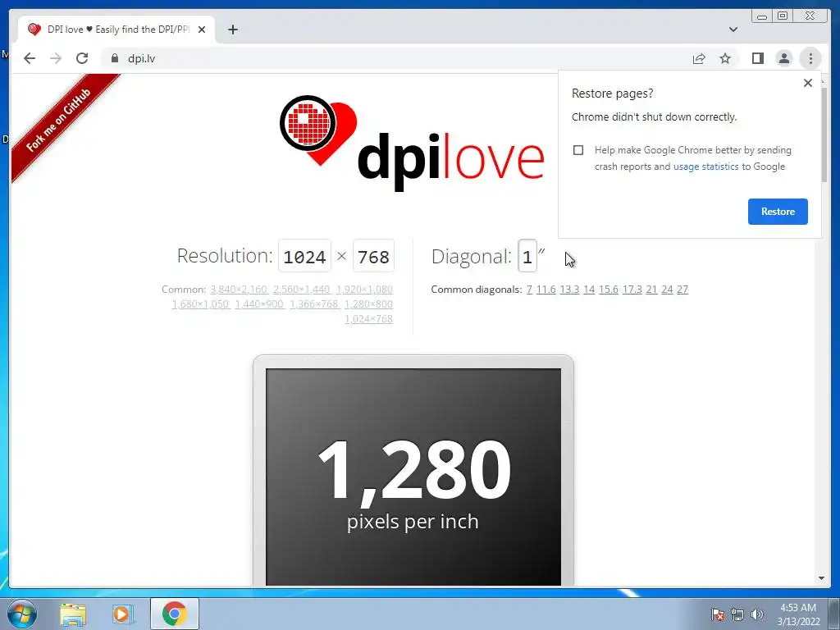Click the Restore button
Viewport: 840px width, 630px height.
(x=778, y=211)
